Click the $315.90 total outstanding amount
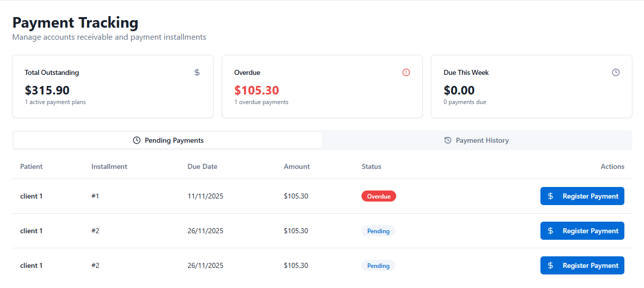 pos(47,90)
